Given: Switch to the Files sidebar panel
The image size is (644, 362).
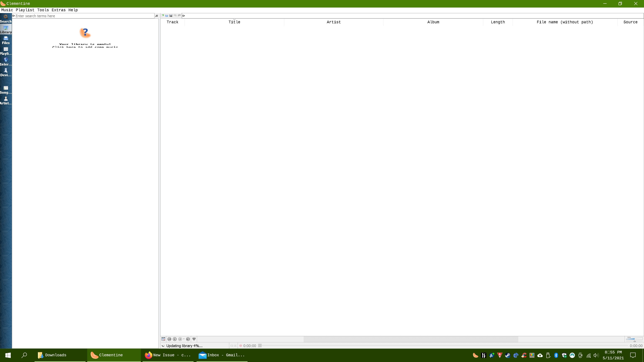Looking at the screenshot, I should (x=6, y=40).
